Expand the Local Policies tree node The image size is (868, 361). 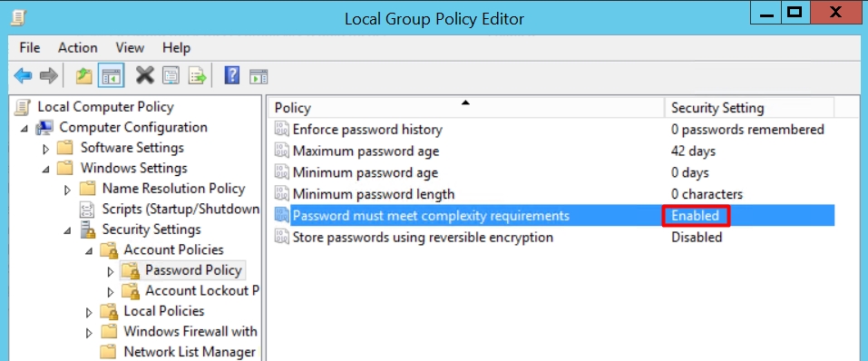pos(89,313)
